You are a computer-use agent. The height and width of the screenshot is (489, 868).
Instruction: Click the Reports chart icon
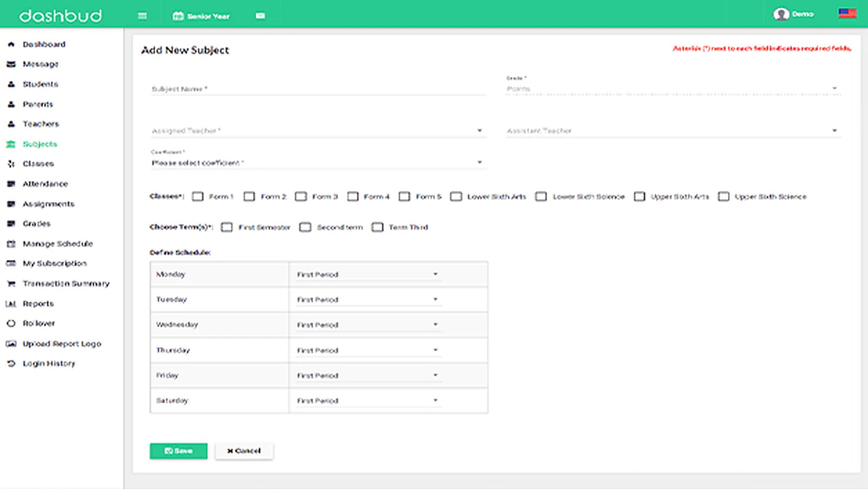coord(11,303)
